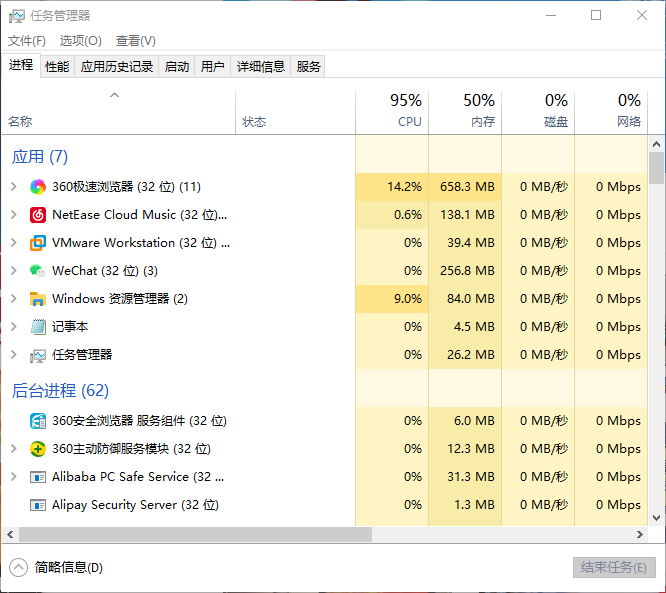Click the Task Manager title bar icon
The image size is (666, 593).
tap(17, 16)
